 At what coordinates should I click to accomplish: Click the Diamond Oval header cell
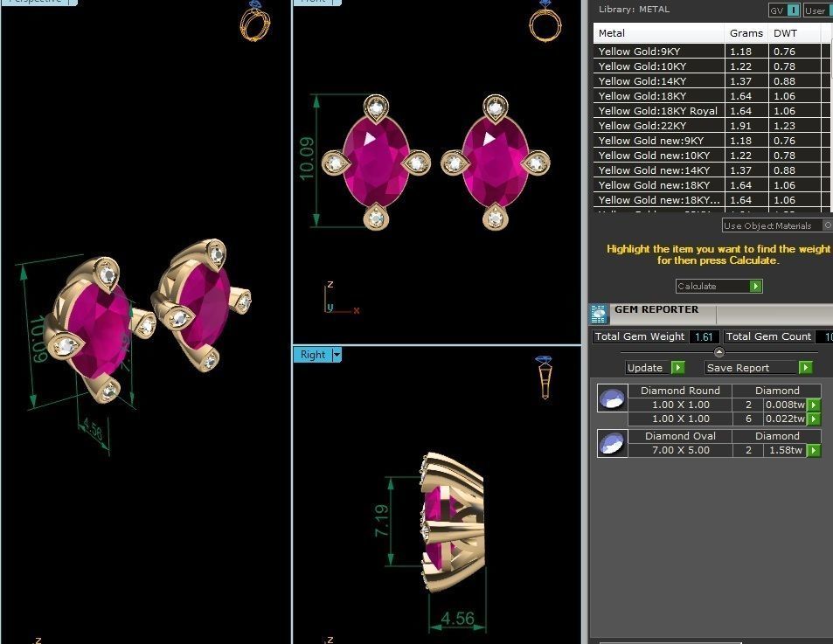point(680,436)
